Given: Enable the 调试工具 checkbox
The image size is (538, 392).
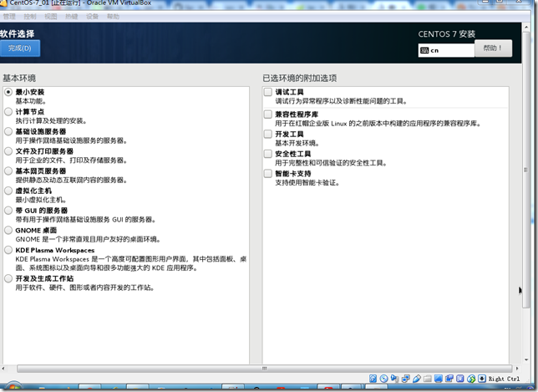Looking at the screenshot, I should pyautogui.click(x=268, y=92).
